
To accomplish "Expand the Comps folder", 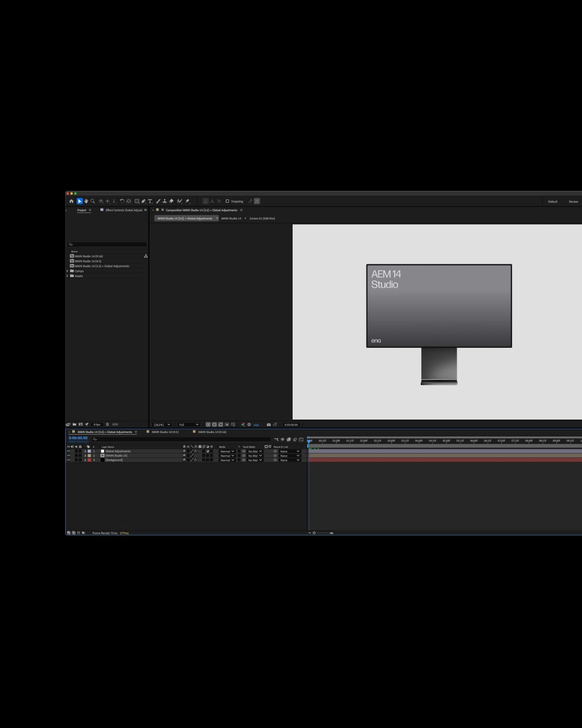I will (67, 271).
